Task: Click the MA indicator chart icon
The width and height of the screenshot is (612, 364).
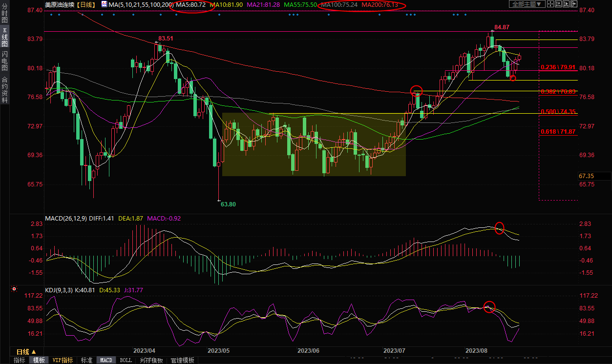Action: coord(104,4)
